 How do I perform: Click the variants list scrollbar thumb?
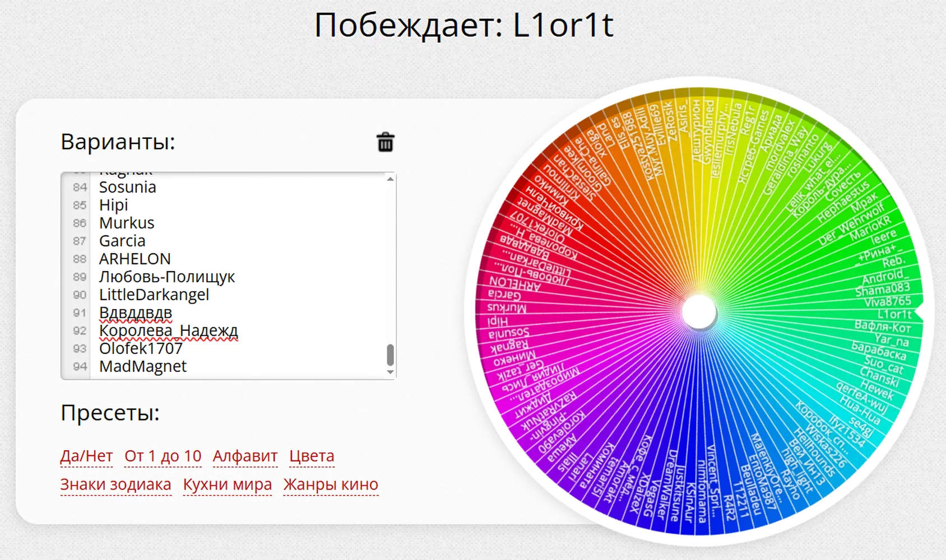click(x=391, y=354)
